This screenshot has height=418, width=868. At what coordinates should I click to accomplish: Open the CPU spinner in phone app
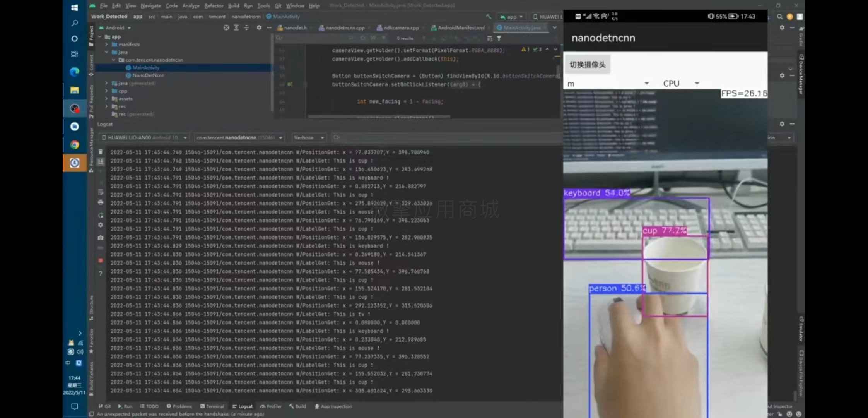click(x=681, y=83)
